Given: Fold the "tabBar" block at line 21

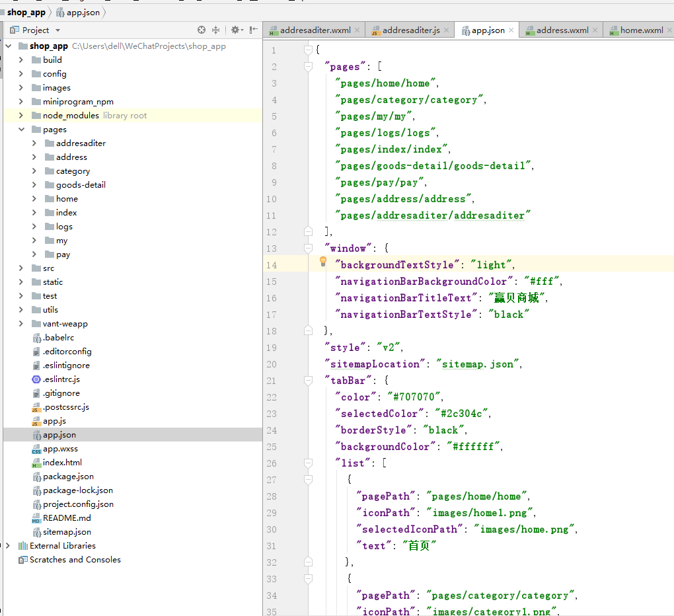Looking at the screenshot, I should pyautogui.click(x=308, y=381).
